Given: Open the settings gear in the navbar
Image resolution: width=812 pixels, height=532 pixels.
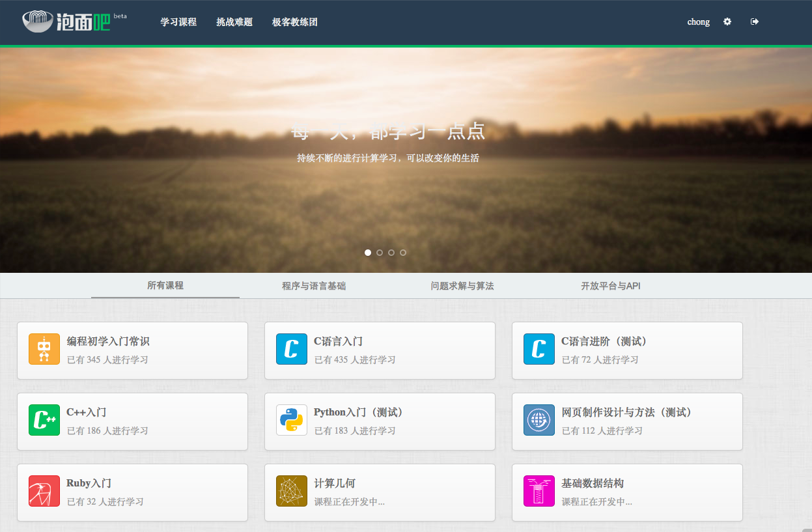Looking at the screenshot, I should coord(727,21).
